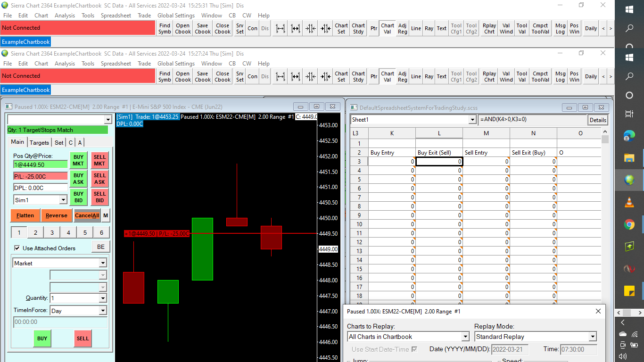Click the orange Flatten button
Screen dimensions: 644x362
click(x=25, y=215)
